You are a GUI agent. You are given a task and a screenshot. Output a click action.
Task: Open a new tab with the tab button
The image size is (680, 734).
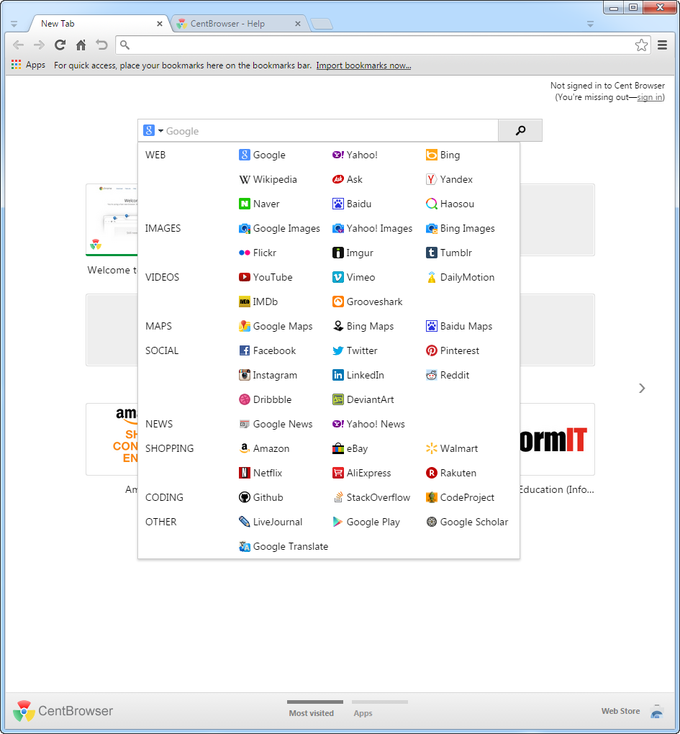[321, 24]
